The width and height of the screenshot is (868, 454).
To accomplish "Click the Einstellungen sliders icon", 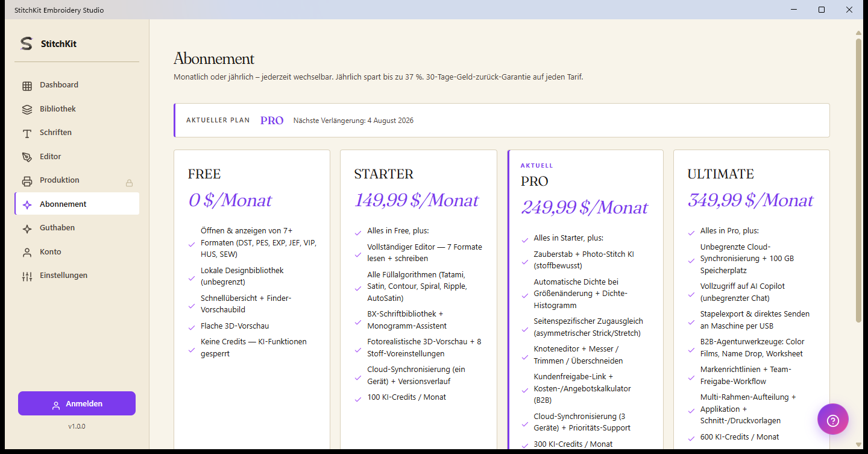I will 27,276.
